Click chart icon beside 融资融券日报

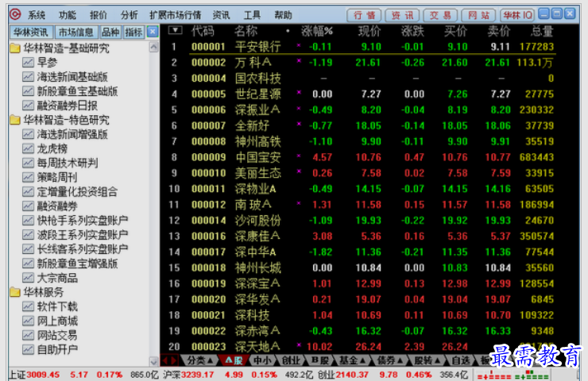28,106
